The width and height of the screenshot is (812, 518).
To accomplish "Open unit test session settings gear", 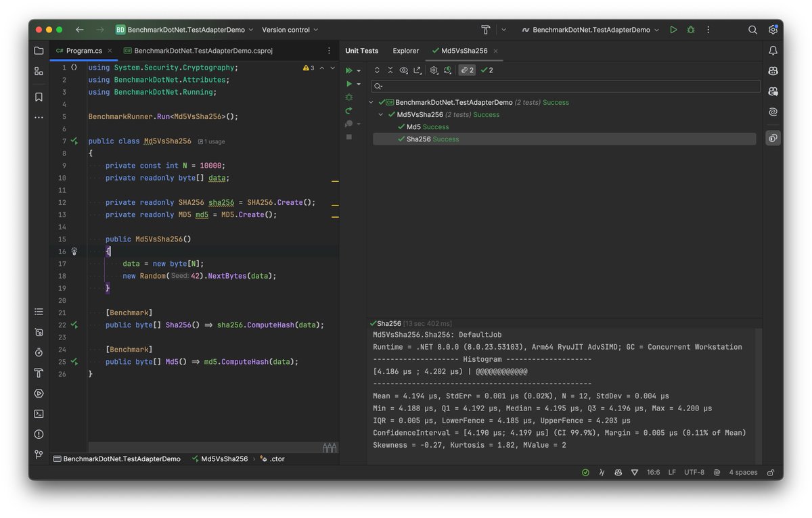I will point(434,70).
